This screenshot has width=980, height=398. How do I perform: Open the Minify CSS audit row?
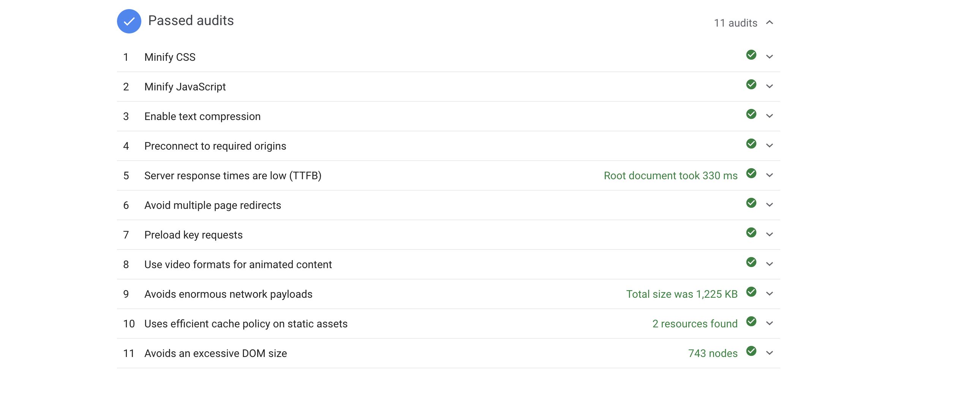click(448, 57)
